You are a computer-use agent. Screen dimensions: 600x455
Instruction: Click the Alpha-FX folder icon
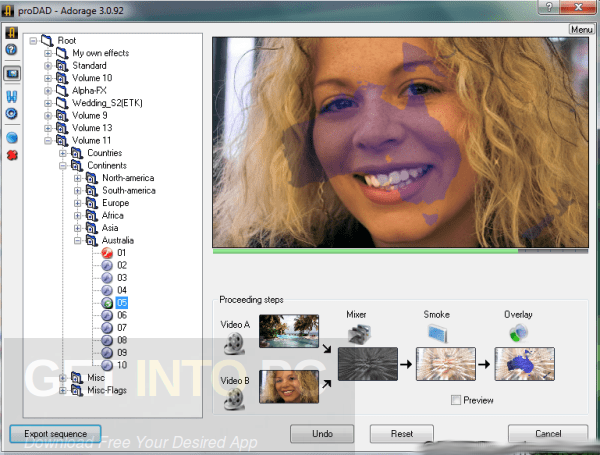pos(62,90)
